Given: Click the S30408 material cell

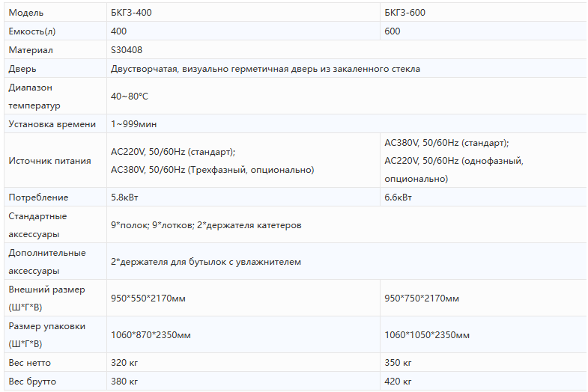Looking at the screenshot, I should (x=127, y=50).
